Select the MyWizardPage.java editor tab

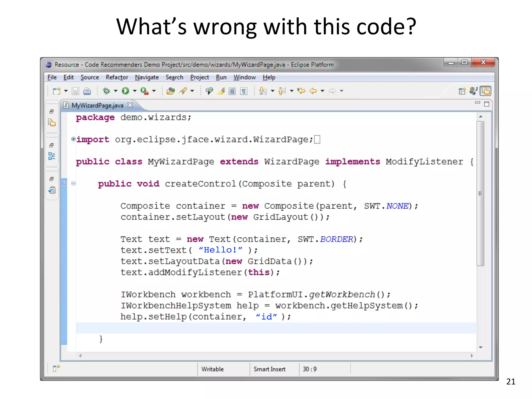click(x=97, y=105)
